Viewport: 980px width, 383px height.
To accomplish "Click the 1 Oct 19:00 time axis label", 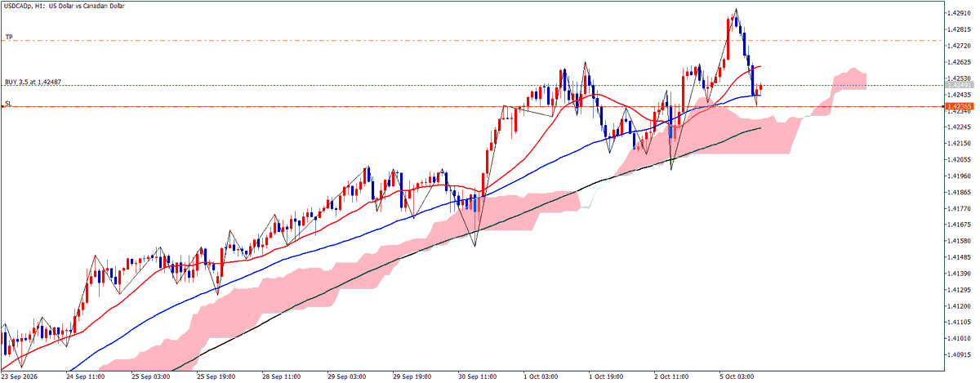I will (607, 377).
